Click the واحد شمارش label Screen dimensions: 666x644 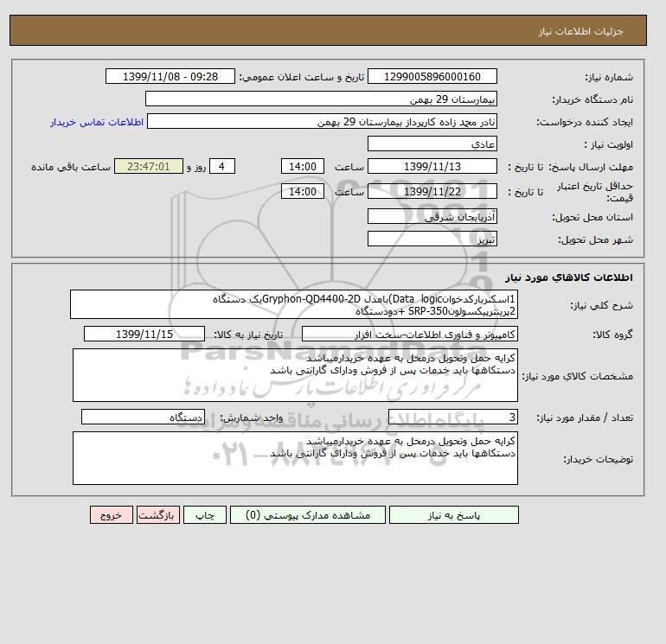[251, 418]
